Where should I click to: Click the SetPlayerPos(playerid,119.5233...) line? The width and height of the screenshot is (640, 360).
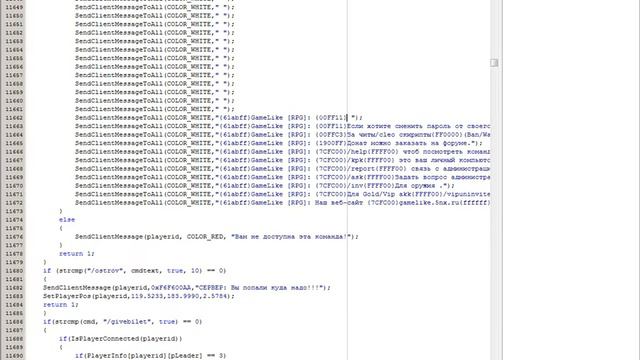tap(139, 296)
